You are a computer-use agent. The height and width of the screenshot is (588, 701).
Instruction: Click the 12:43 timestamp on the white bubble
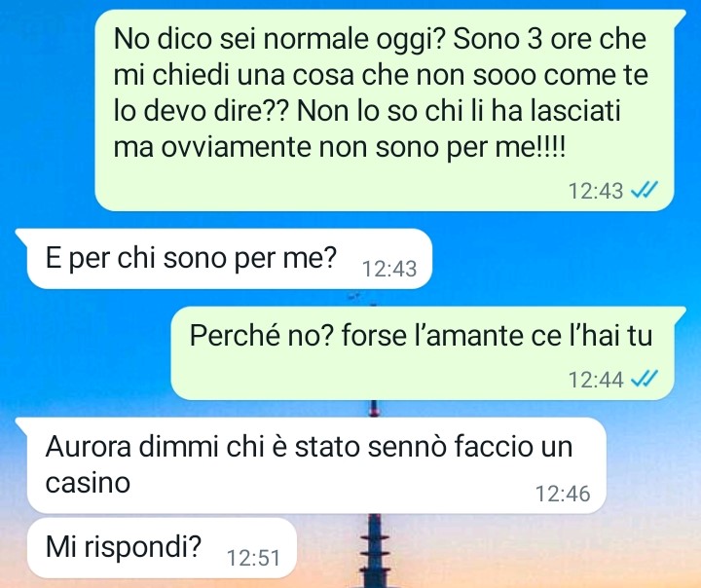tap(389, 269)
